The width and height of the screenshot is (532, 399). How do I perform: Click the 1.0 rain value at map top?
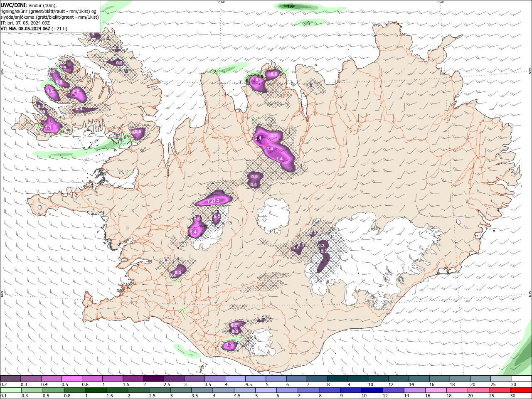point(291,6)
